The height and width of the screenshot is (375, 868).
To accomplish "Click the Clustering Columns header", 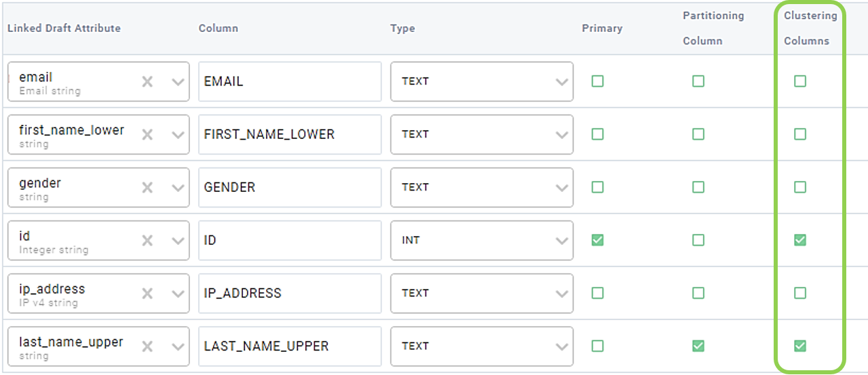I will [810, 28].
